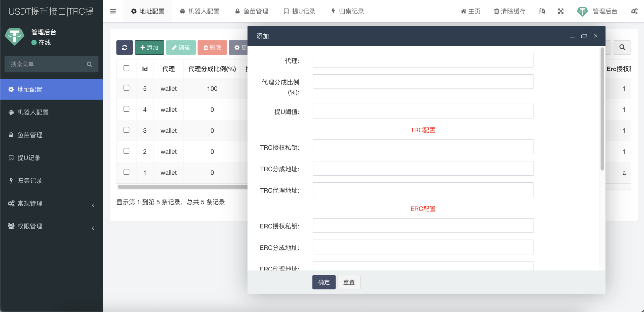Select the checkbox for row Id 3
Viewport: 644px width, 312px height.
tap(126, 130)
